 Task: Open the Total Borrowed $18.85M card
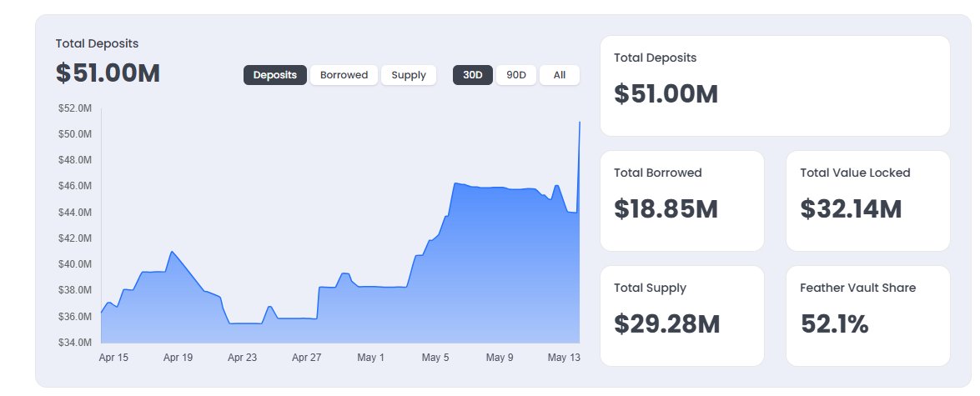[682, 200]
